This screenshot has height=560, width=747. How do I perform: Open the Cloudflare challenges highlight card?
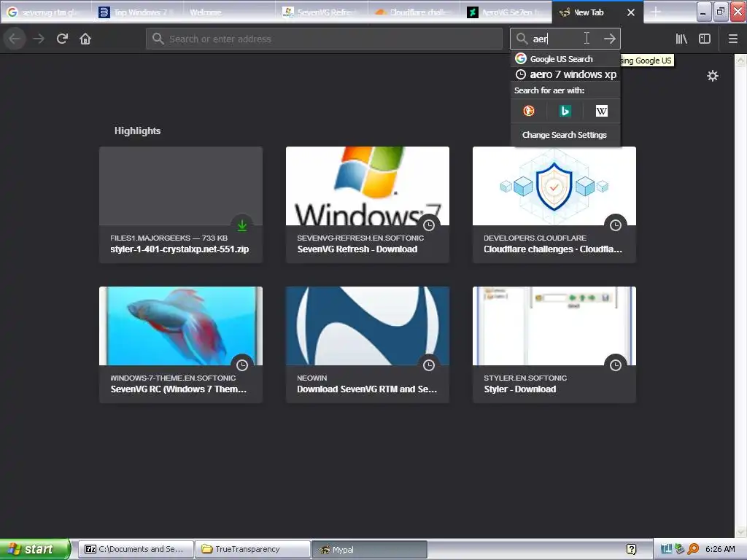pyautogui.click(x=554, y=204)
